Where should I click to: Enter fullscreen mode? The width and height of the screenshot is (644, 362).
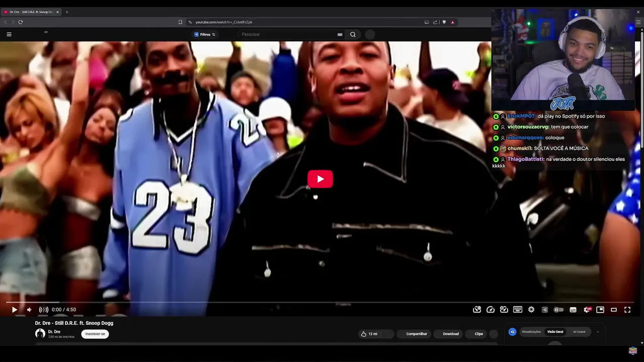click(x=627, y=310)
